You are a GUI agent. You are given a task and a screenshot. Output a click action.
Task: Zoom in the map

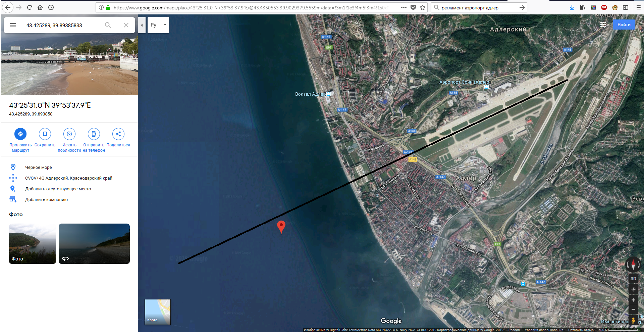click(633, 300)
